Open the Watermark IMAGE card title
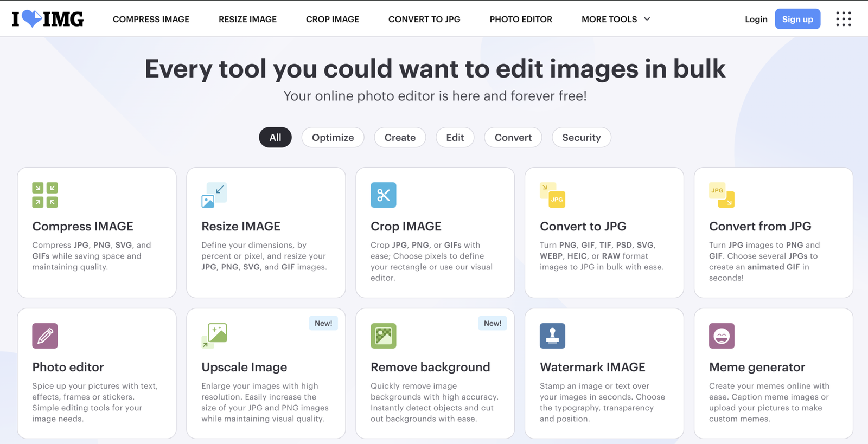 (592, 367)
